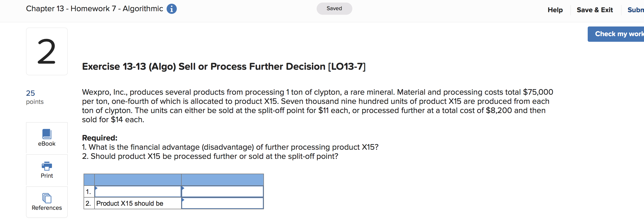Click the Print label text

47,176
